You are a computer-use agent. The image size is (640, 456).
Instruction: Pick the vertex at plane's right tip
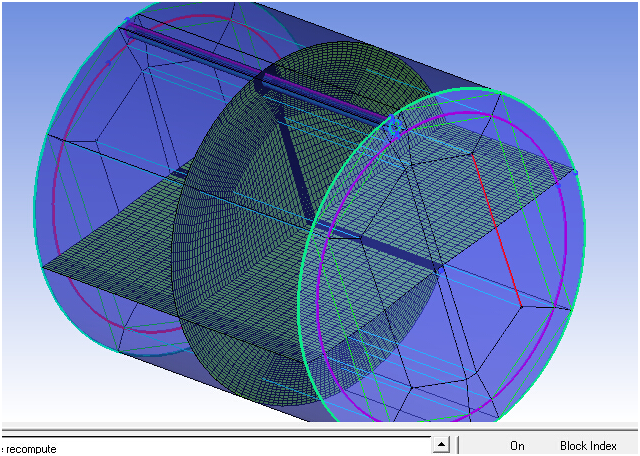tap(577, 173)
